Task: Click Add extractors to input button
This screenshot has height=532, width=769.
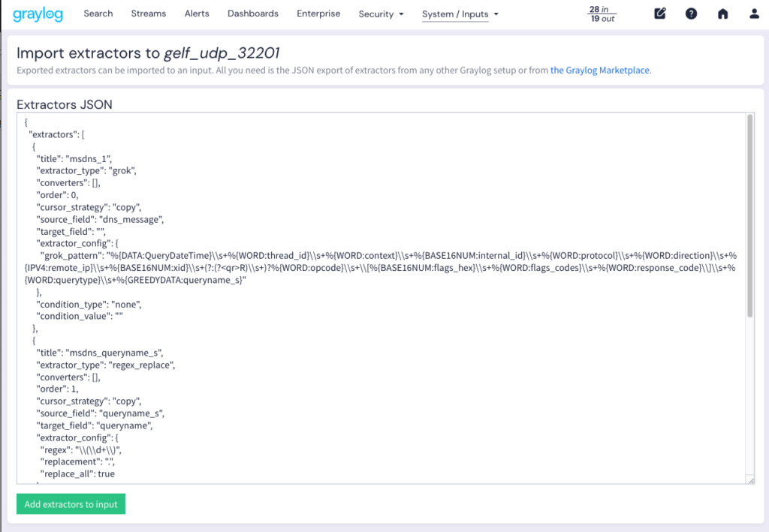Action: point(71,504)
